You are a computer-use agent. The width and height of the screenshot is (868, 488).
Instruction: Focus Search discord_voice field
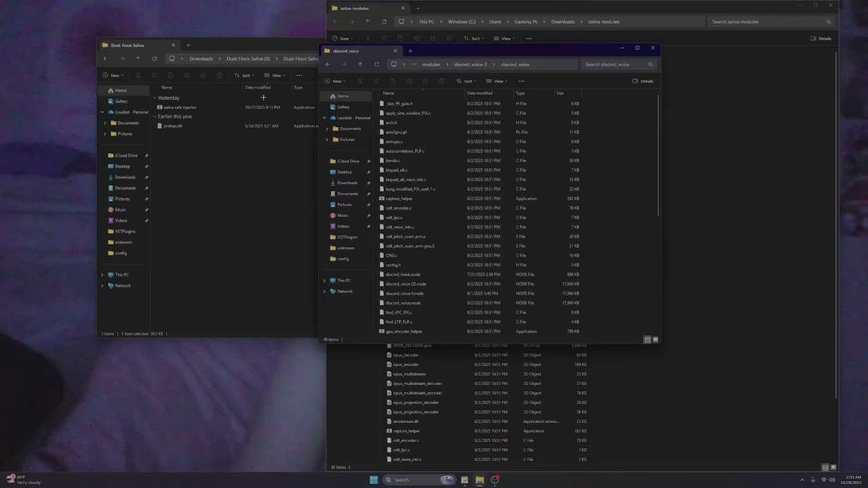coord(618,64)
